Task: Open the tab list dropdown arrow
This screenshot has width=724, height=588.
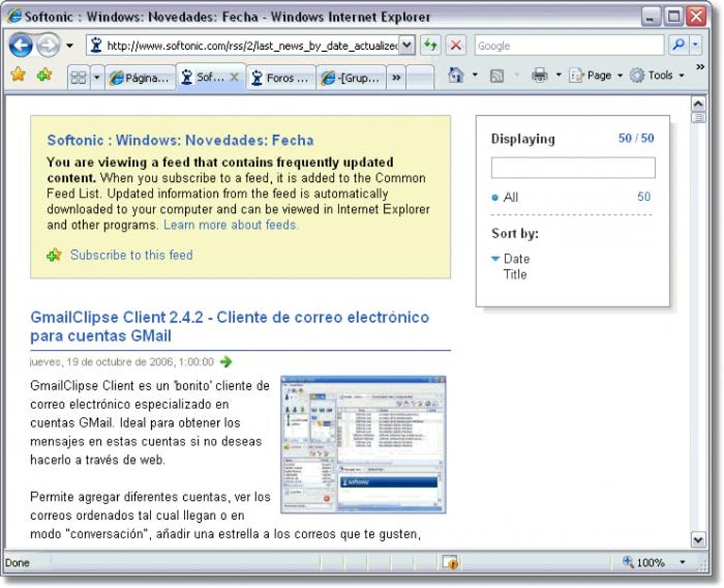Action: click(x=97, y=77)
